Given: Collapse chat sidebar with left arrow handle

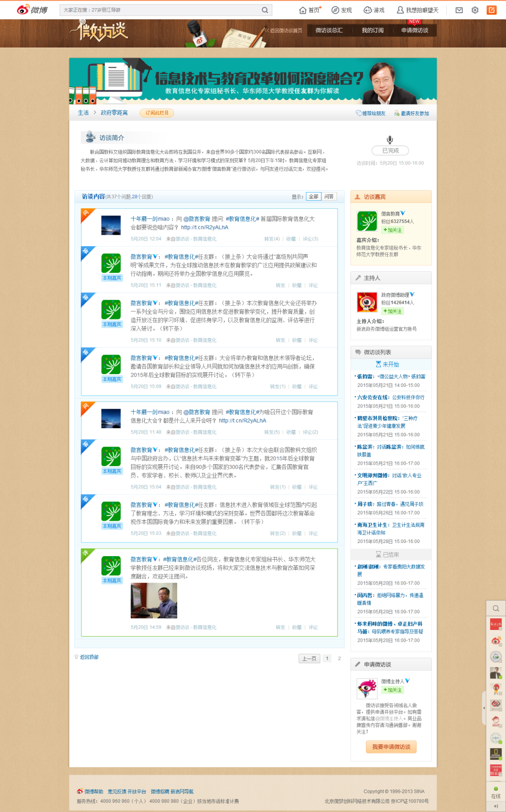Looking at the screenshot, I should tap(484, 708).
